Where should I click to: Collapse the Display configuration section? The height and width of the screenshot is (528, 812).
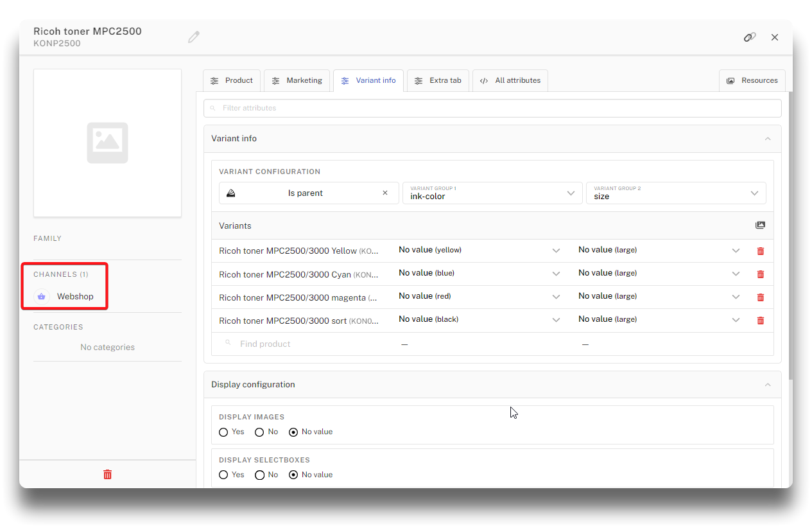tap(768, 385)
